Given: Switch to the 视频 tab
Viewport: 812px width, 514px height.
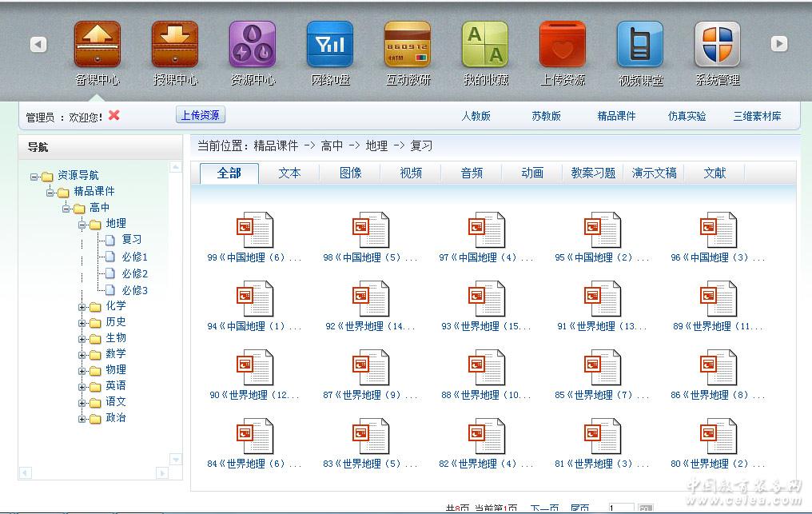Looking at the screenshot, I should point(411,173).
